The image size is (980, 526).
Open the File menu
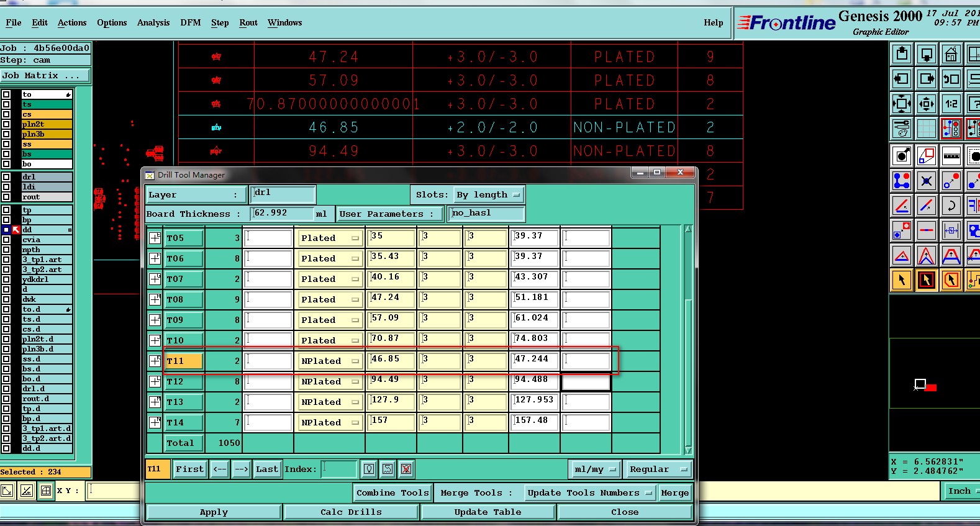(x=14, y=22)
